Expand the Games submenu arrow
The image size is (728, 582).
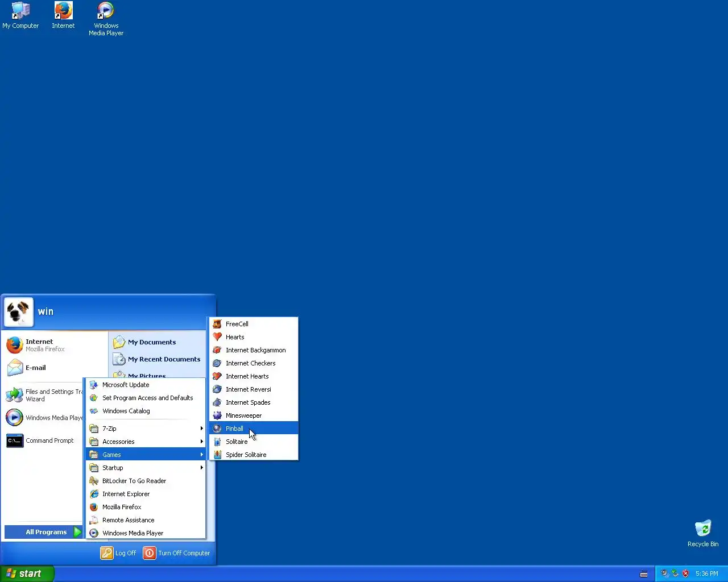201,455
